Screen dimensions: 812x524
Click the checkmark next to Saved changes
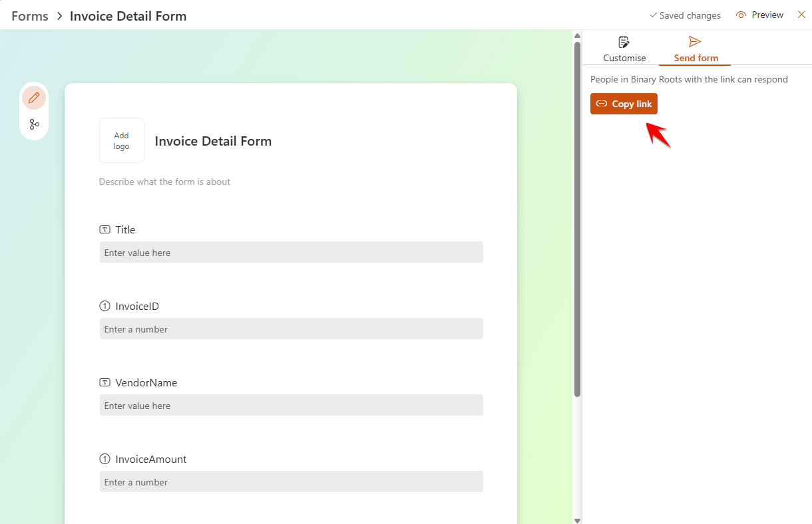653,15
